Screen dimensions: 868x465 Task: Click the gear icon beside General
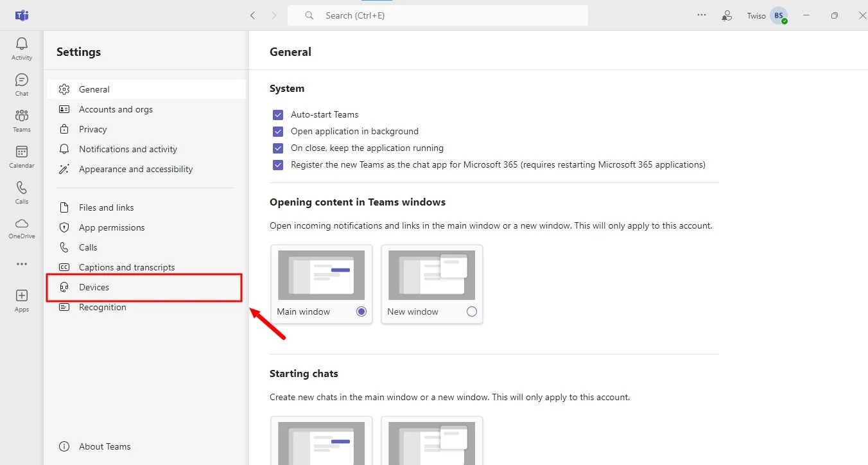pos(64,89)
